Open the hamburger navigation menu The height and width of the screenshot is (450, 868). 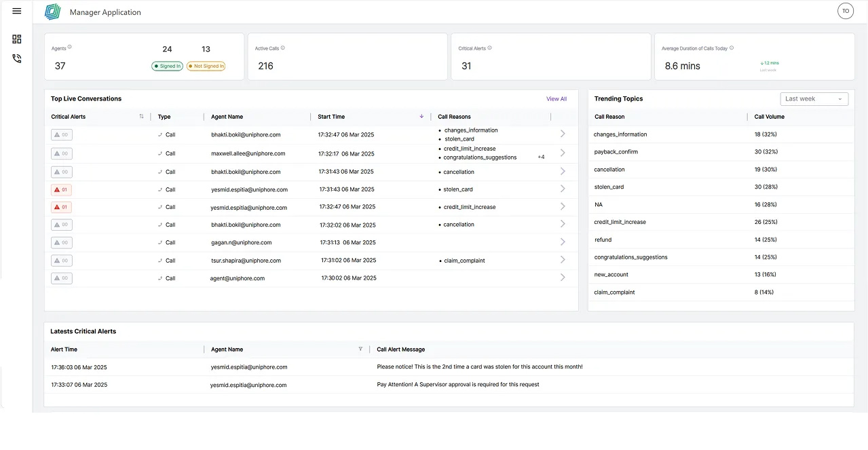[x=17, y=11]
